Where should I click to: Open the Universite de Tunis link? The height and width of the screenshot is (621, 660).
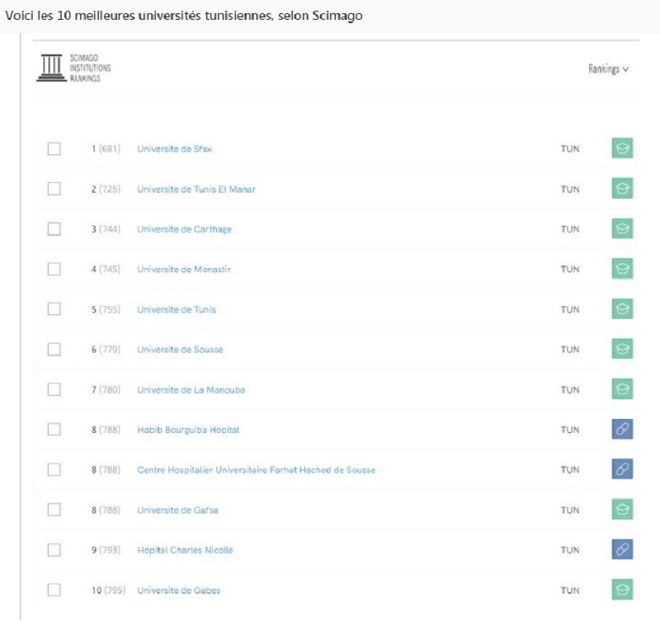click(176, 310)
